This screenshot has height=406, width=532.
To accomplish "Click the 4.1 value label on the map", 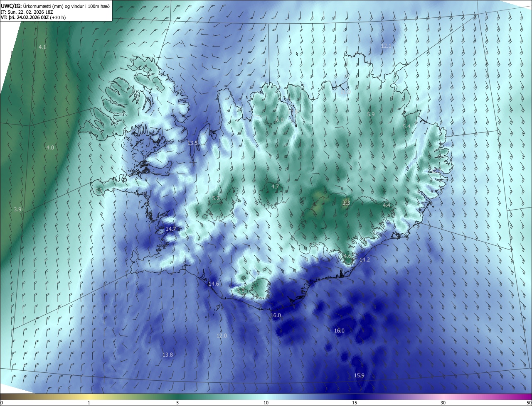I will [42, 47].
